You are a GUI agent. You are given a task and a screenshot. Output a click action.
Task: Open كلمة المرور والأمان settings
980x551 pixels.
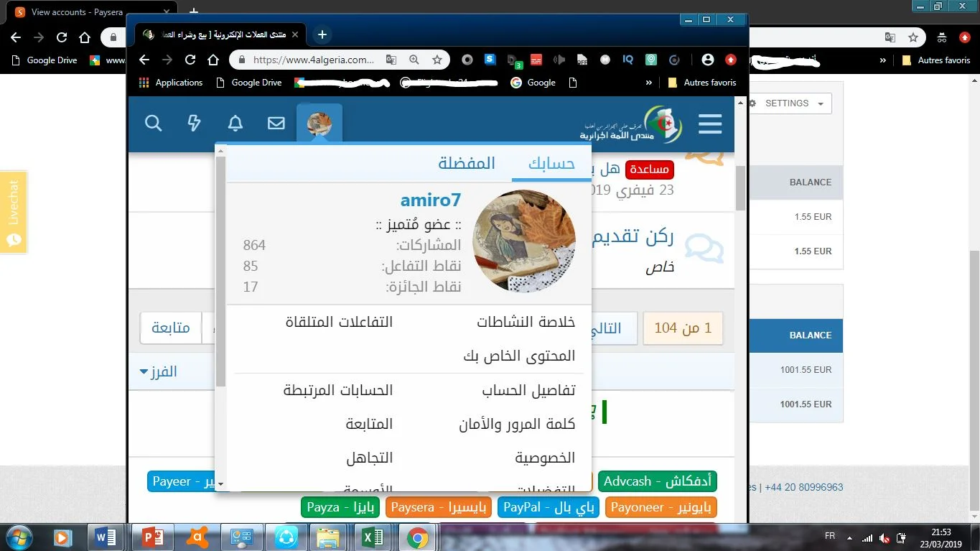coord(517,424)
